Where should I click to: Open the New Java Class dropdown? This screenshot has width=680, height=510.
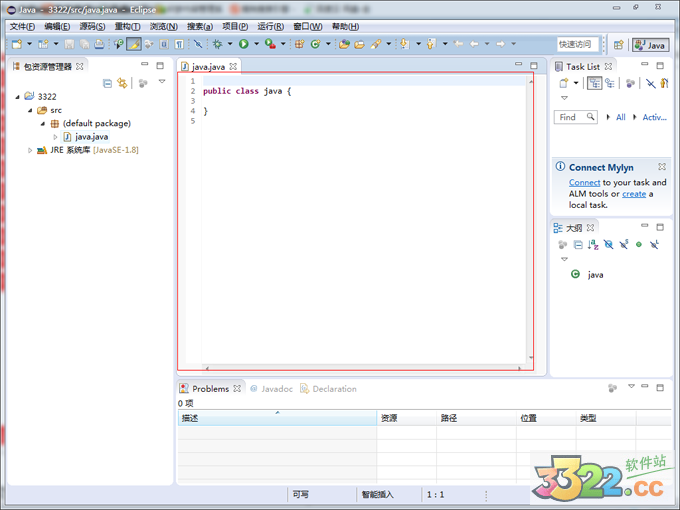click(x=328, y=44)
